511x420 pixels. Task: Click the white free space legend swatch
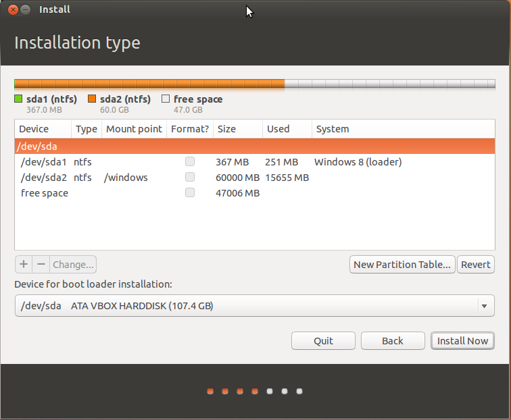(x=166, y=99)
